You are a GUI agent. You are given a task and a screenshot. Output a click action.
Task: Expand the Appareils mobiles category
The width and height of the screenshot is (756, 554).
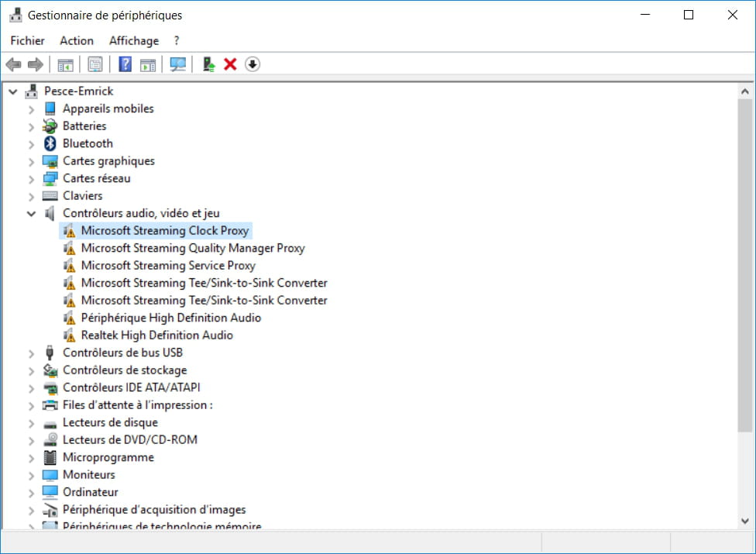31,109
